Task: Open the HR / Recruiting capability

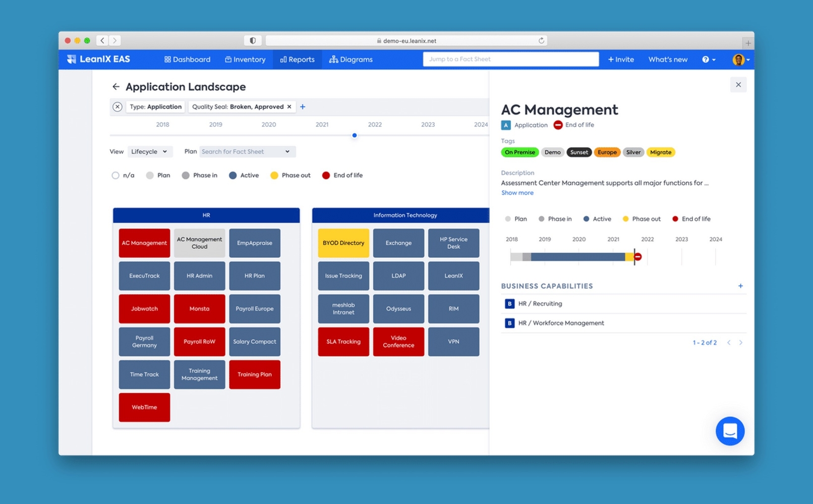Action: 624,304
